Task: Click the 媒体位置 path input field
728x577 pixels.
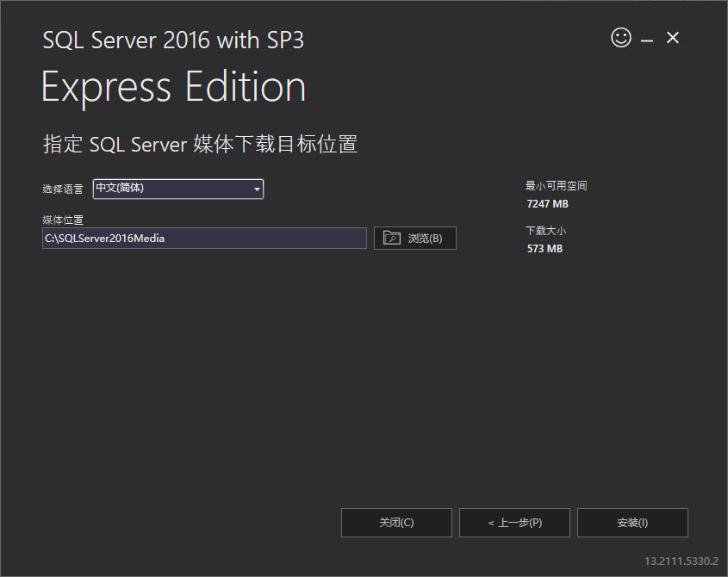Action: [x=204, y=239]
